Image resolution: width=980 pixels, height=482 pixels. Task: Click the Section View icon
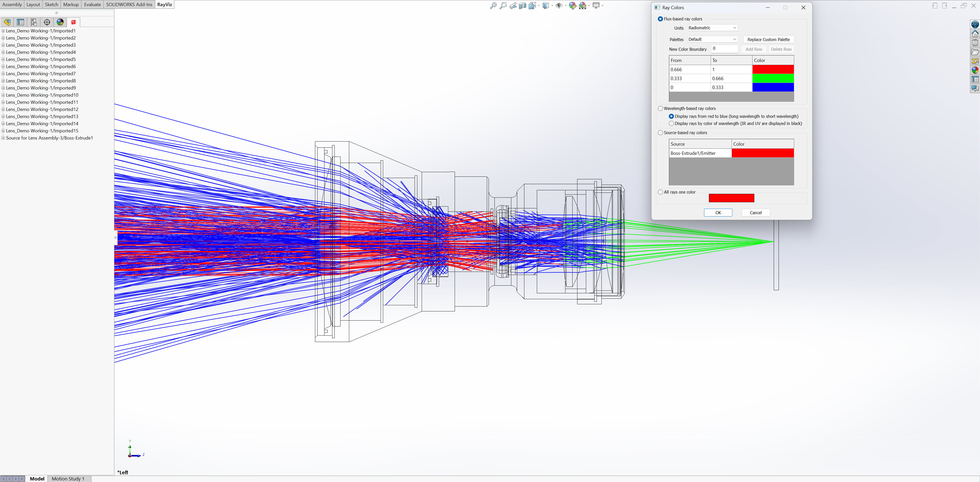tap(522, 5)
